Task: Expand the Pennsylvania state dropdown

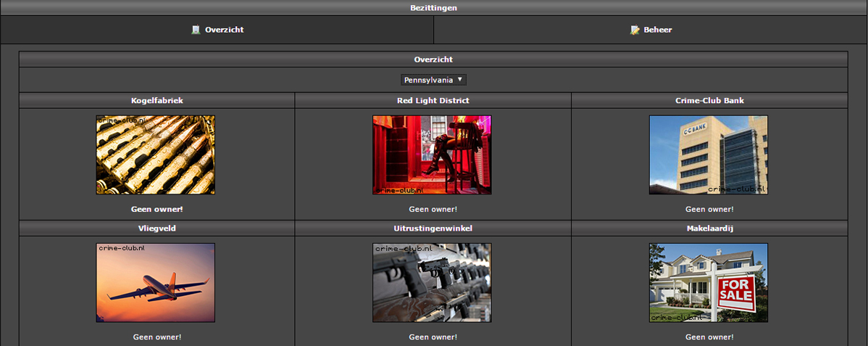Action: (x=433, y=80)
